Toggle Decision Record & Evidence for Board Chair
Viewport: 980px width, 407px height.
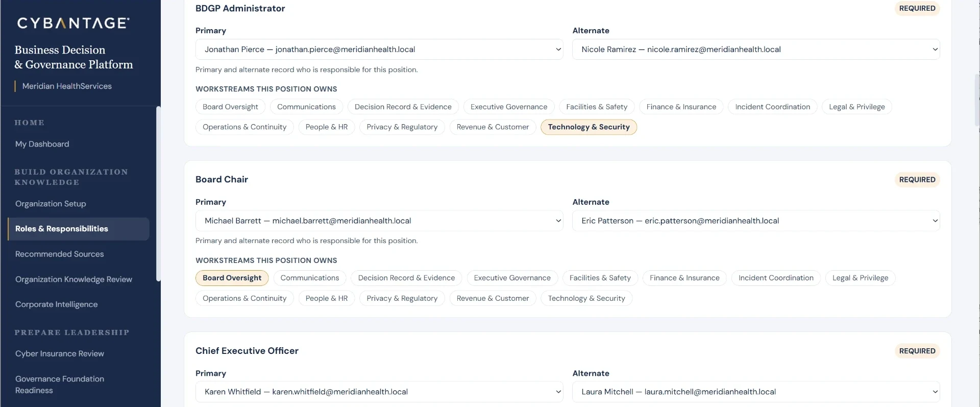pyautogui.click(x=406, y=278)
